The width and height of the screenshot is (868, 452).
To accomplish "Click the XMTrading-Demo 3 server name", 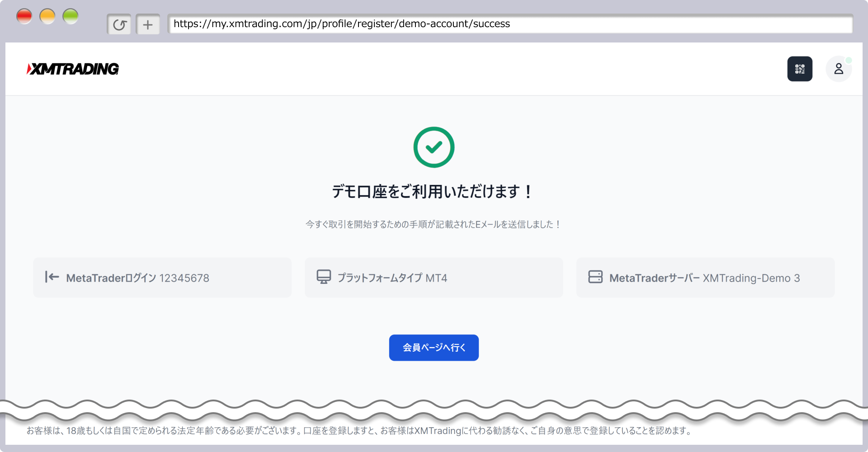I will click(x=751, y=278).
